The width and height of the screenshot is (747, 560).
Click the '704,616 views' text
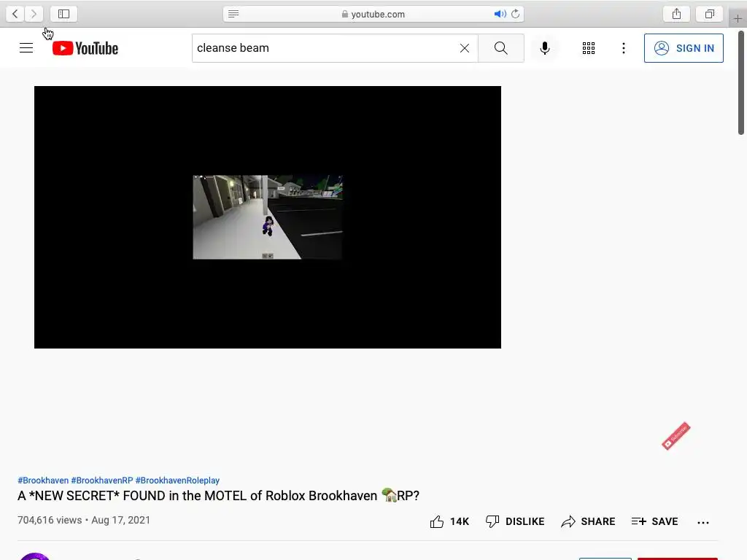pos(50,520)
